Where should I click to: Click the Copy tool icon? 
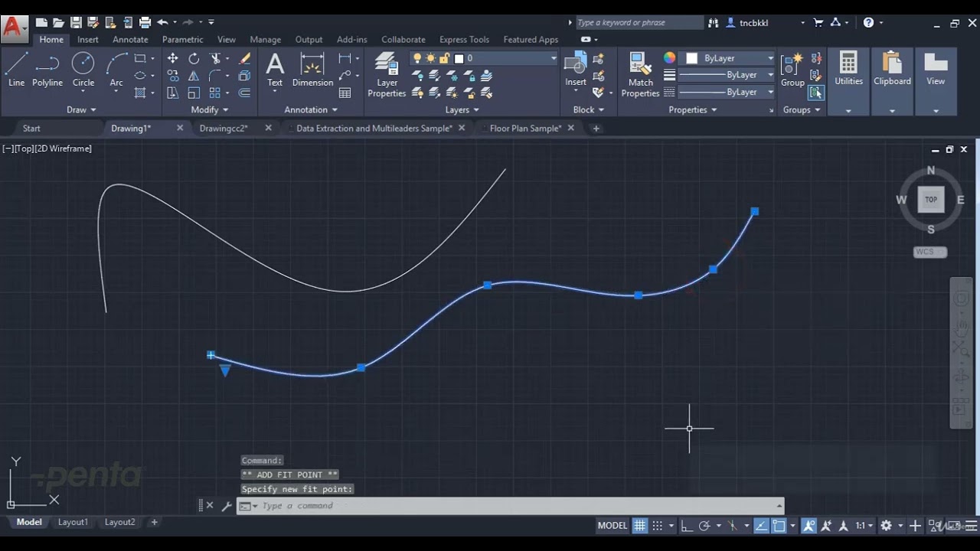pos(173,75)
